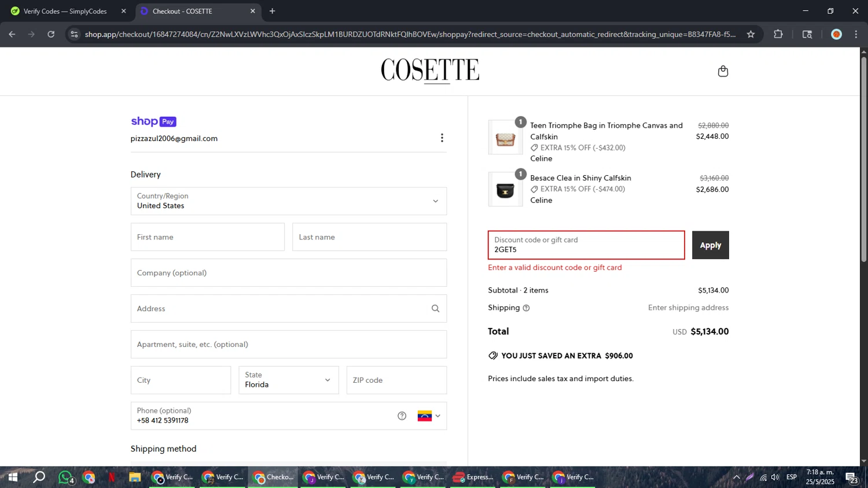This screenshot has width=868, height=488.
Task: Open File Explorer from the taskbar
Action: point(135,478)
